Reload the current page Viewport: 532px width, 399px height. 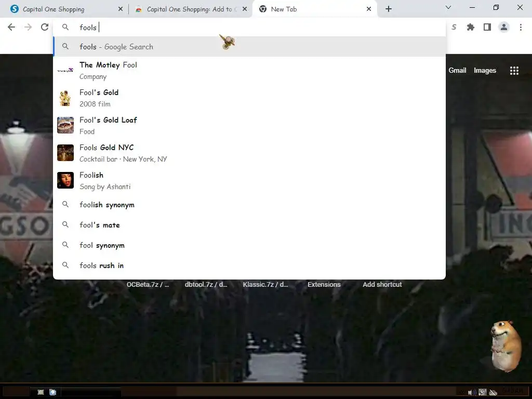[45, 27]
